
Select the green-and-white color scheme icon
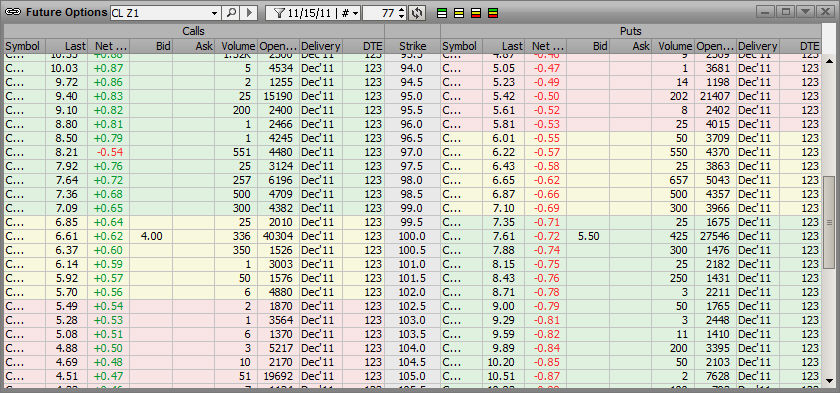(442, 13)
